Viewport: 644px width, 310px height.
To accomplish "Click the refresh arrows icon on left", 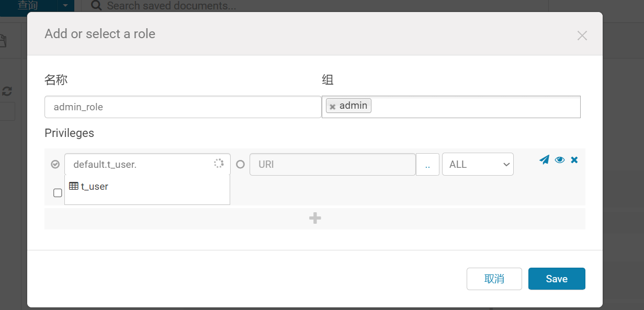I will pyautogui.click(x=7, y=91).
